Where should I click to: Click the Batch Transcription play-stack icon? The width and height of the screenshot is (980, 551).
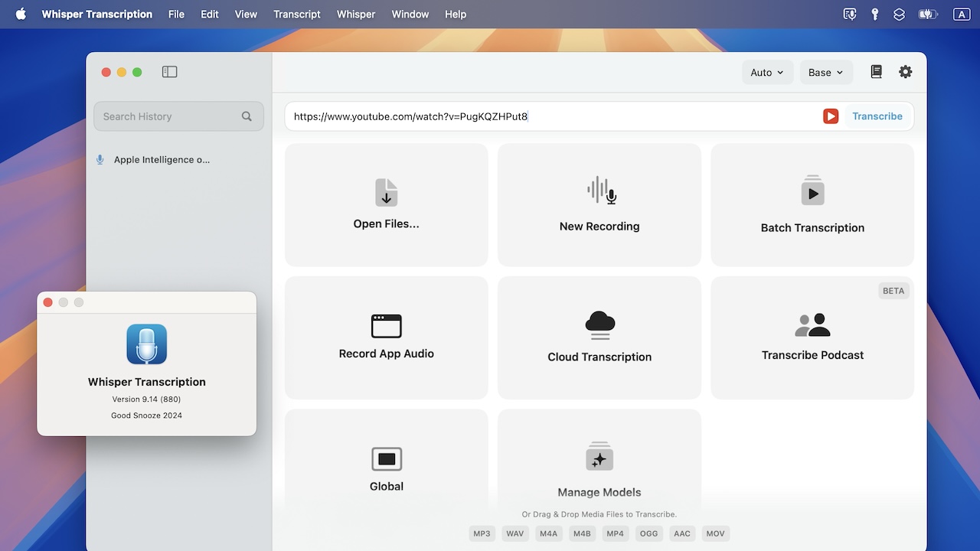[x=812, y=191]
